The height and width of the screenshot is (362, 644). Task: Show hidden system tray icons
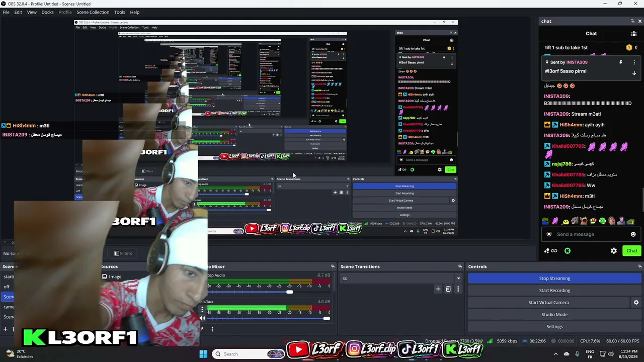556,354
